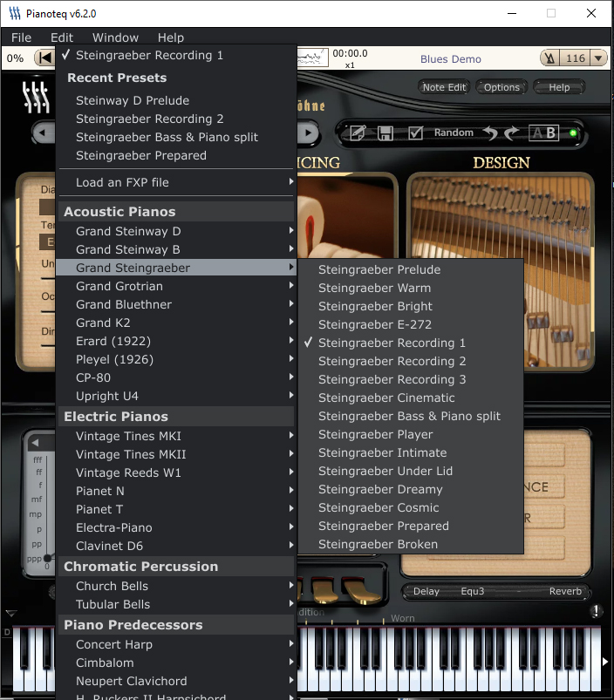Expand Grand Steinway B submenu
The width and height of the screenshot is (614, 700).
coord(176,249)
